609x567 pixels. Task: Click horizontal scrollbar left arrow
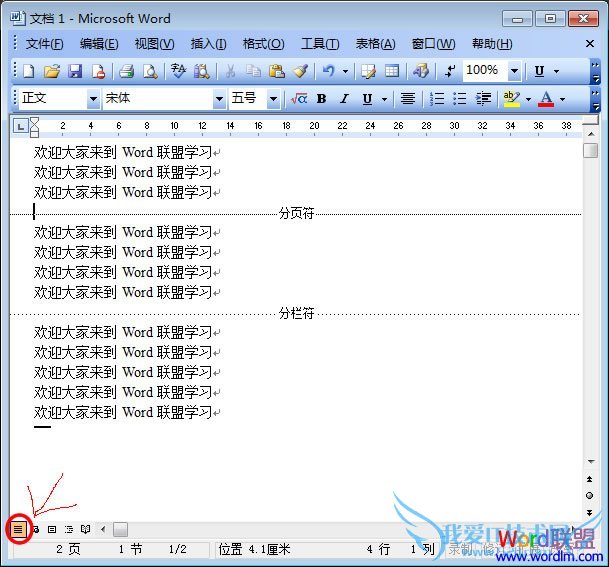(x=103, y=529)
